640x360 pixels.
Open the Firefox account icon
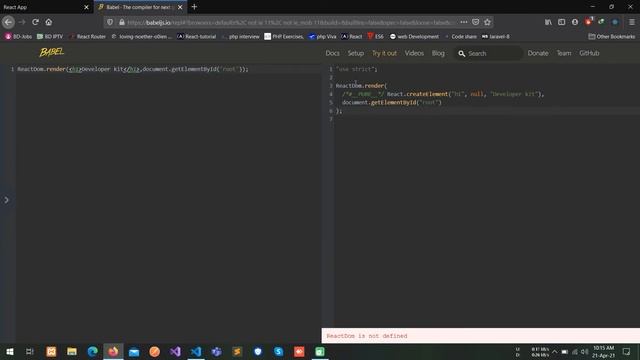575,22
